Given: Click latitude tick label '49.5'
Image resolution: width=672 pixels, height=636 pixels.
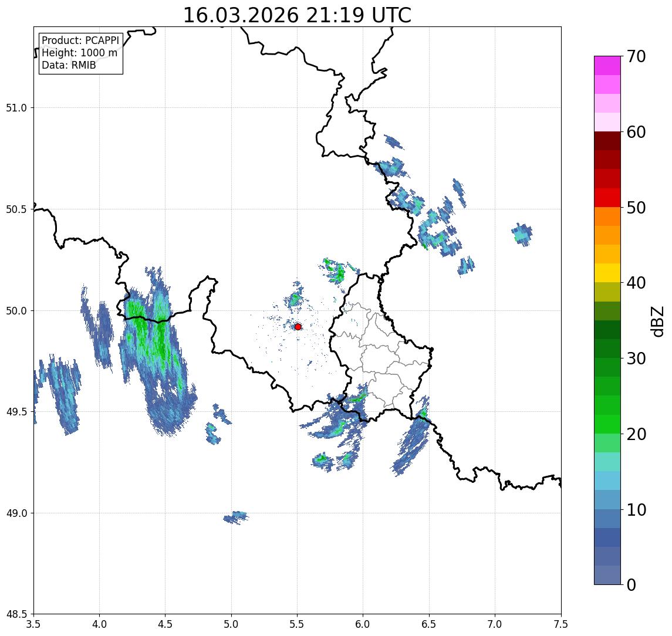Looking at the screenshot, I should 16,412.
